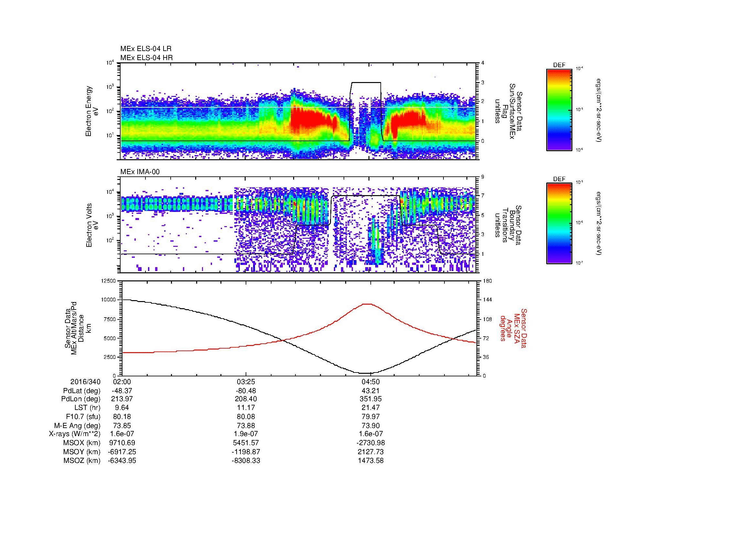The width and height of the screenshot is (756, 534).
Task: Click the black altitude curve minimum
Action: coord(365,373)
